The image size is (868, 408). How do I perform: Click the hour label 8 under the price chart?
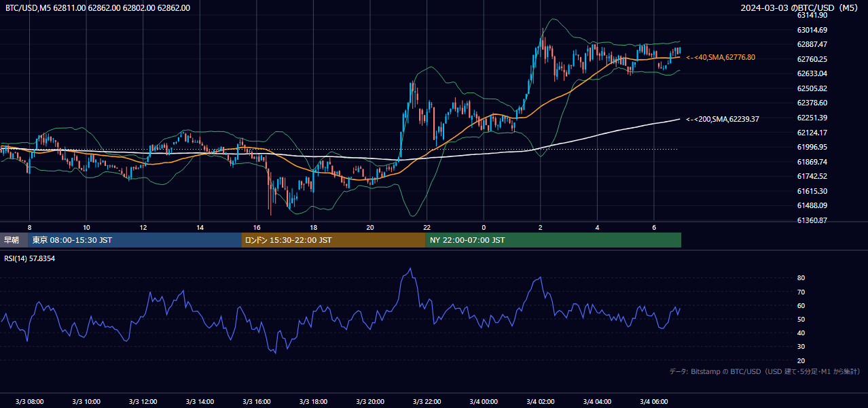[x=29, y=227]
